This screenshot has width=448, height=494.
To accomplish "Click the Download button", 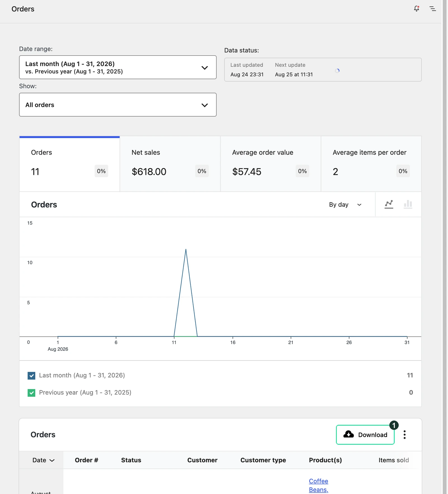I will (x=365, y=435).
